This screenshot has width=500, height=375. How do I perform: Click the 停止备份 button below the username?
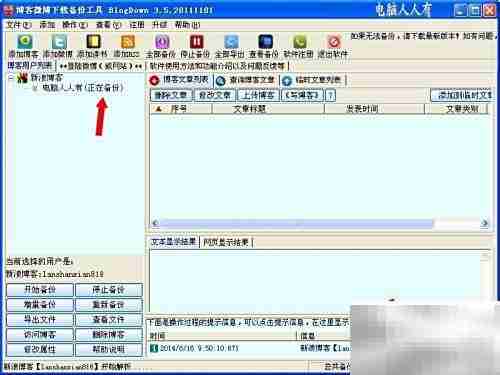tap(109, 290)
